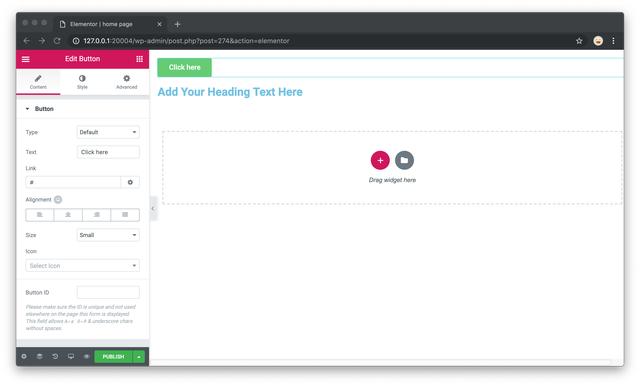Switch to the Content tab
The image size is (640, 386).
point(38,82)
